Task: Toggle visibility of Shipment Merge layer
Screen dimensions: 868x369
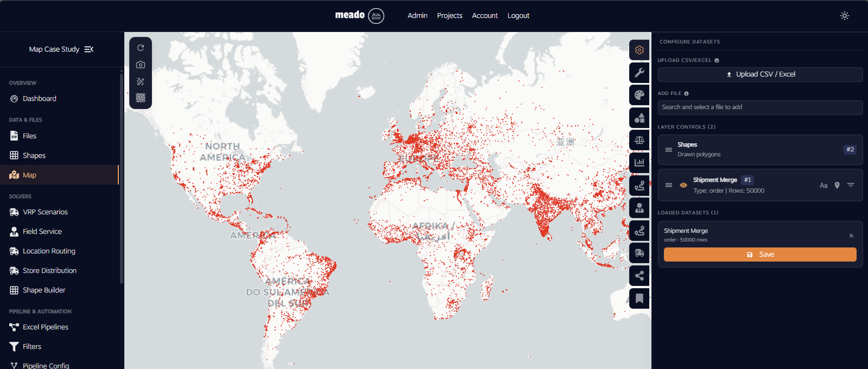Action: click(683, 185)
